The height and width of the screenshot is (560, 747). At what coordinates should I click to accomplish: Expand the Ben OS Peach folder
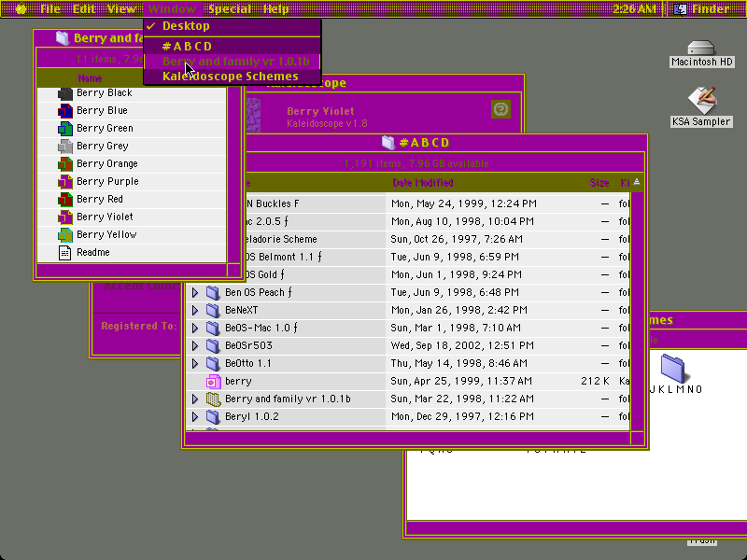(x=195, y=292)
